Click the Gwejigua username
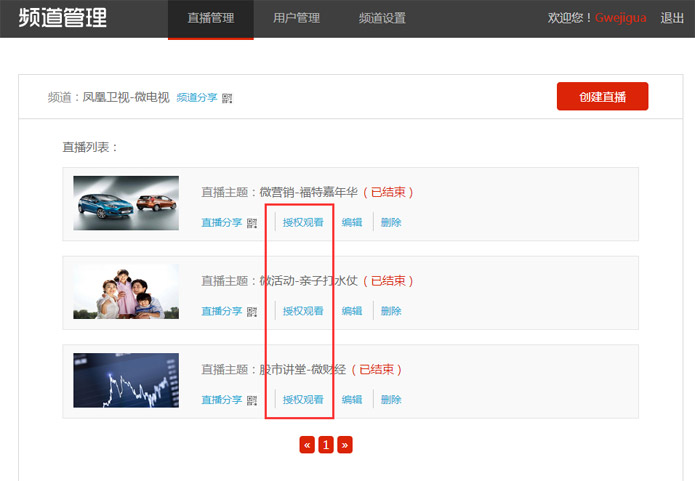695x481 pixels. pos(620,18)
